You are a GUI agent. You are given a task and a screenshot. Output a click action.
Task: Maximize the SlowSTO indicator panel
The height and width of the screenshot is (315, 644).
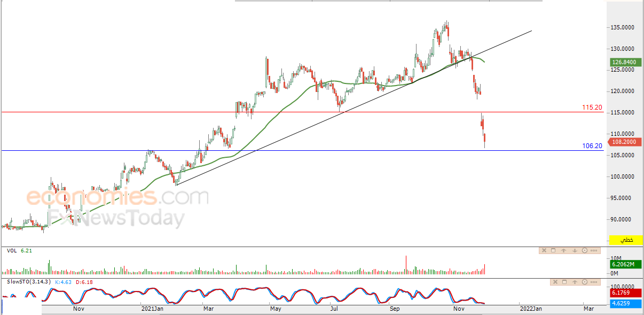tap(564, 282)
